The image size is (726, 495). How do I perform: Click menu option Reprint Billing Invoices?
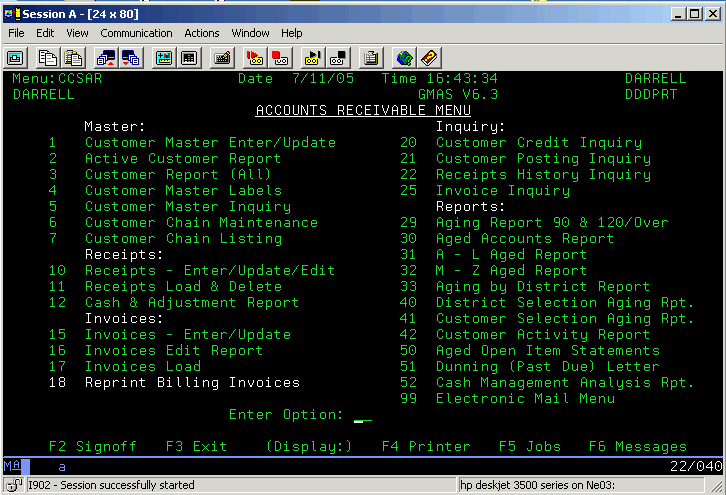pyautogui.click(x=192, y=383)
